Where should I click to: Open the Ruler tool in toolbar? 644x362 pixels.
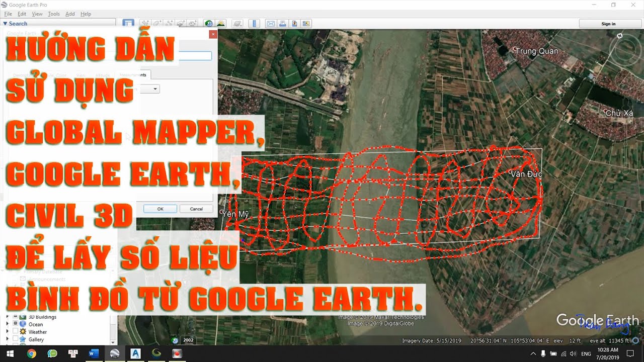(x=254, y=24)
